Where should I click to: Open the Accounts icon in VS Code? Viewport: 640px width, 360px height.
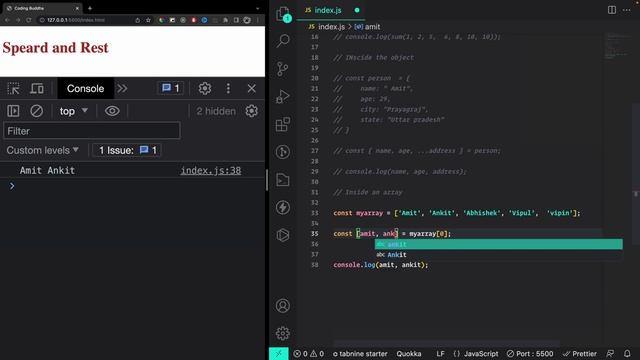click(x=282, y=306)
